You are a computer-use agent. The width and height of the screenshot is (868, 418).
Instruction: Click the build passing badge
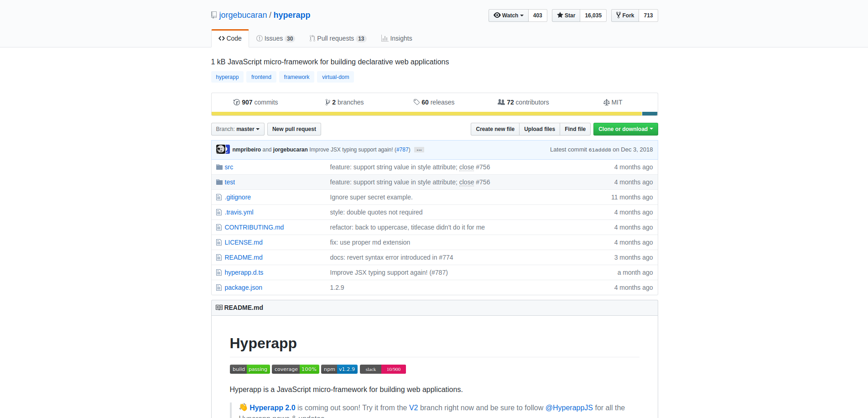click(249, 369)
